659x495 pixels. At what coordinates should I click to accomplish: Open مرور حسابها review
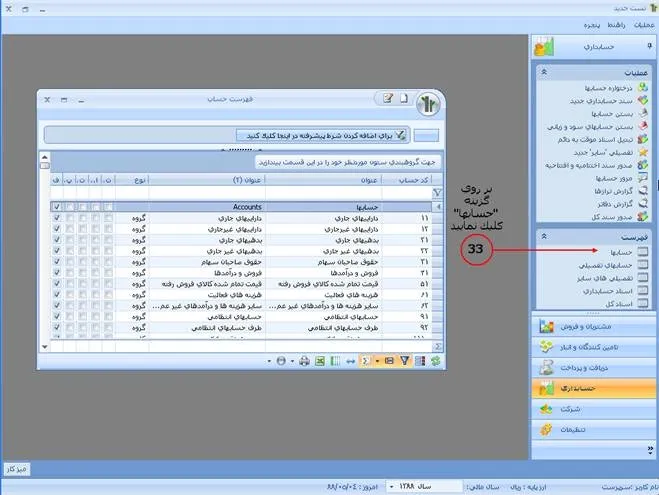pos(614,178)
